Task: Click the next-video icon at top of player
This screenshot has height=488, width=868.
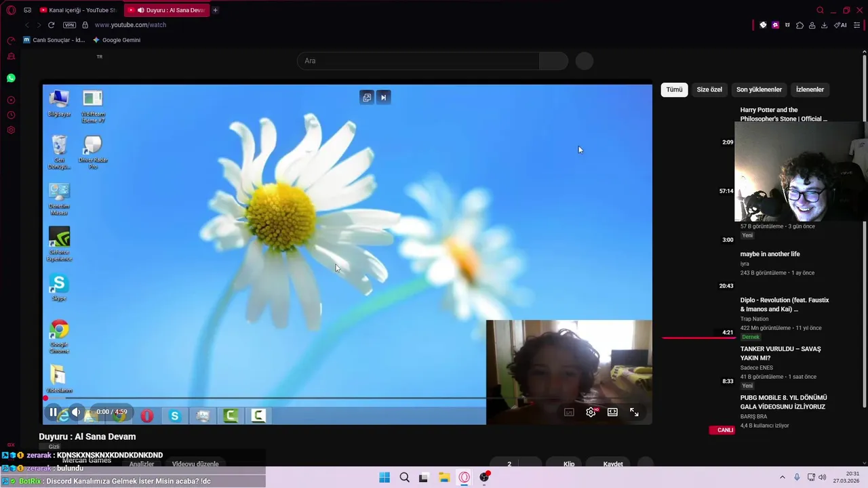Action: point(383,97)
